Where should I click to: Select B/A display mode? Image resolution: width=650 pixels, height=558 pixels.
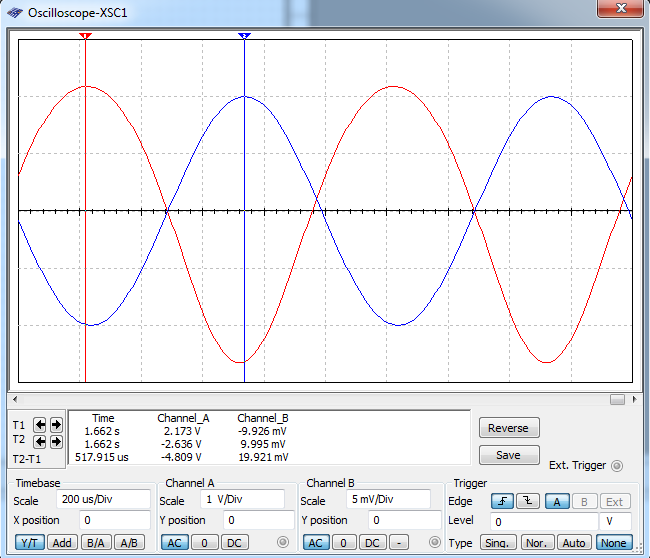click(x=96, y=543)
